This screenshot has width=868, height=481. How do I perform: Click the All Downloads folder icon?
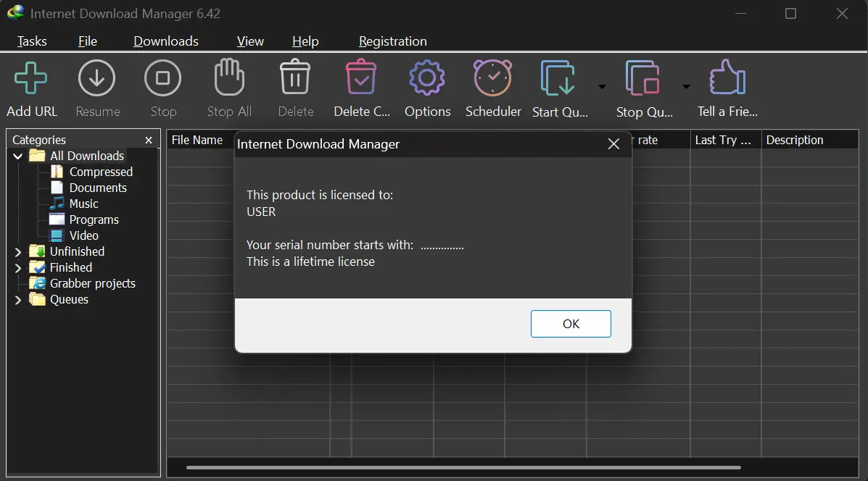coord(37,155)
